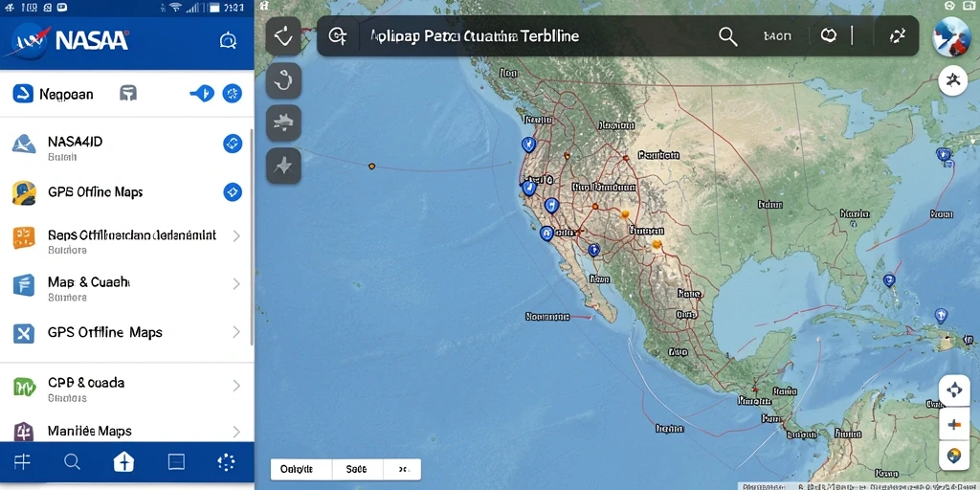Click the rightmost icon in search bar
This screenshot has height=490, width=980.
point(898,36)
